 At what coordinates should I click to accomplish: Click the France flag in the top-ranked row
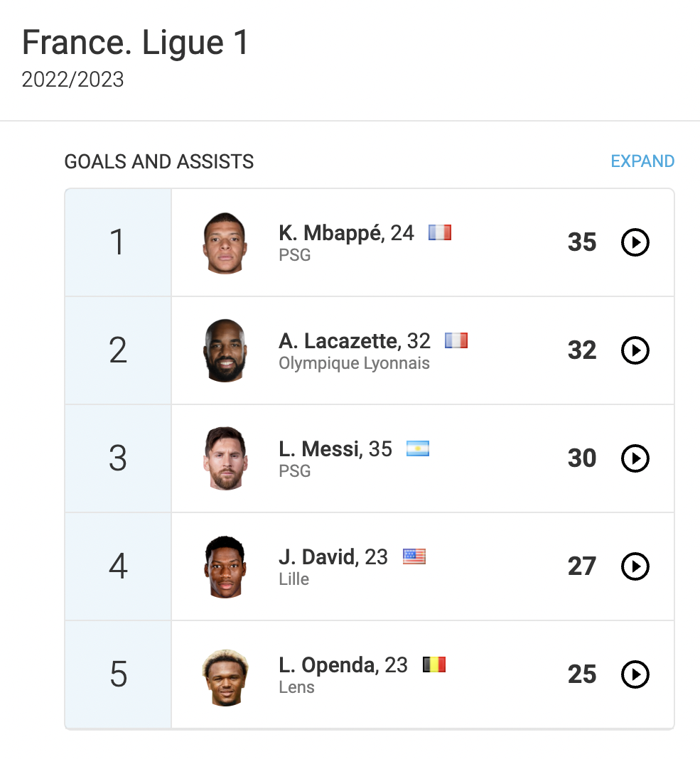point(440,232)
